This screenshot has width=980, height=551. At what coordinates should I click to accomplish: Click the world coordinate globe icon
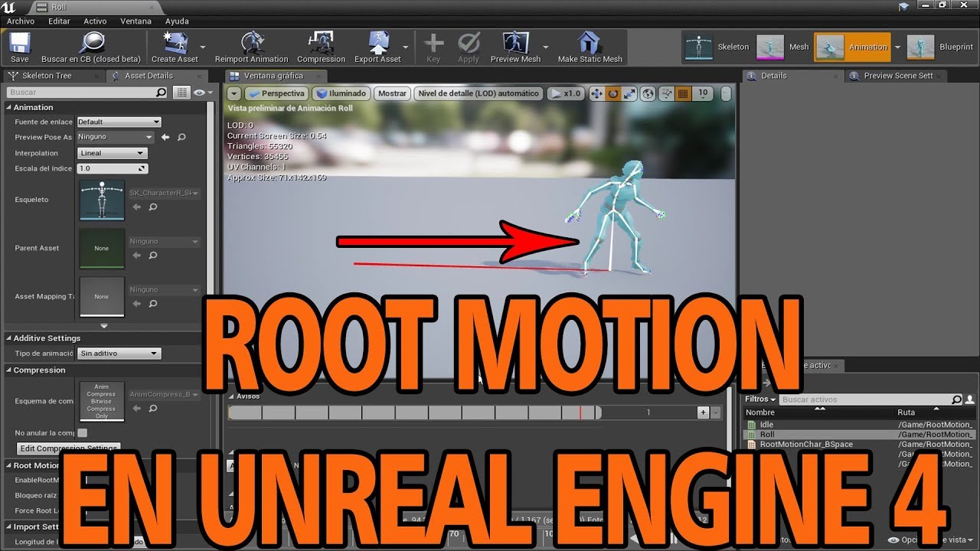[648, 93]
